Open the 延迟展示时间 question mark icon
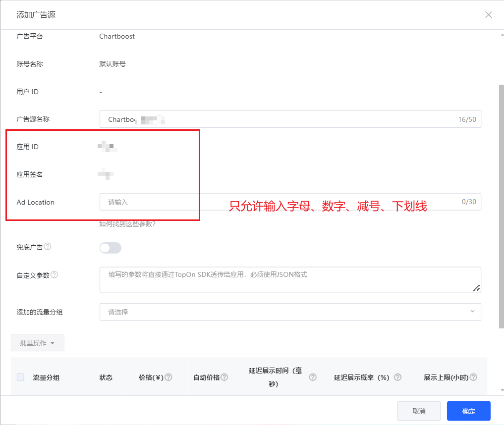The image size is (504, 425). coord(312,377)
